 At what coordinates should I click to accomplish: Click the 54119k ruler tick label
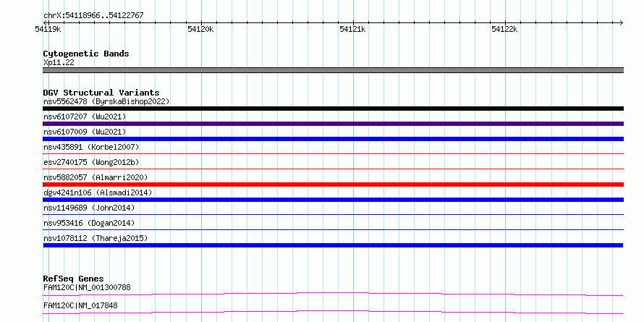[49, 29]
